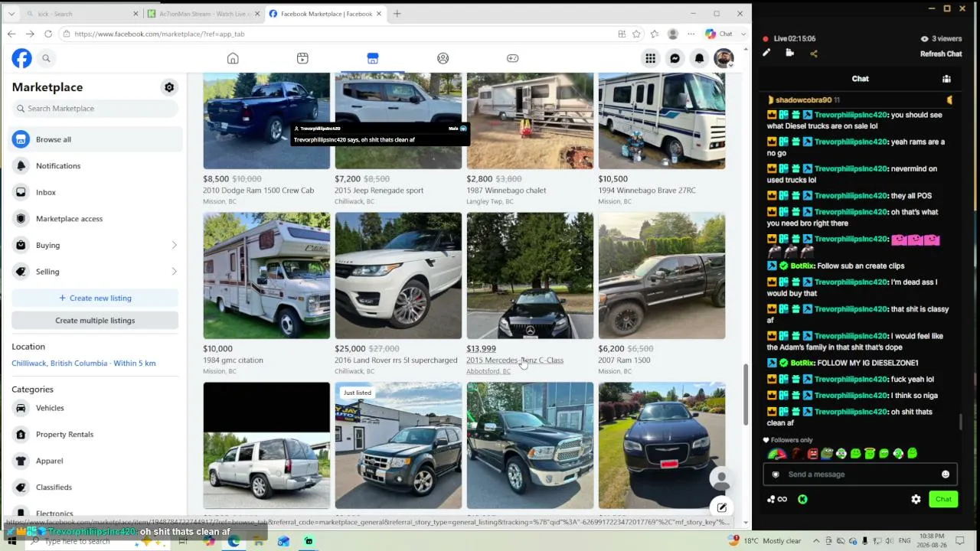980x551 pixels.
Task: Open Facebook Messenger
Action: coord(675,59)
